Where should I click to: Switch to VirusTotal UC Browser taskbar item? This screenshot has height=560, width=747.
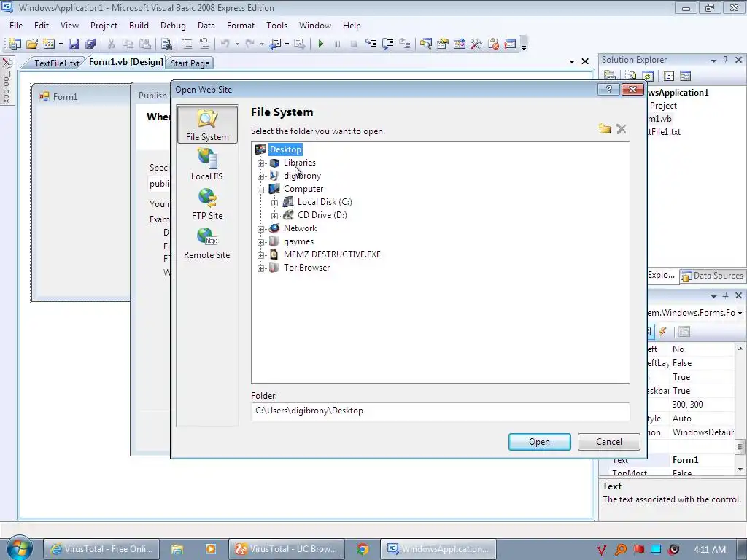[x=287, y=549]
